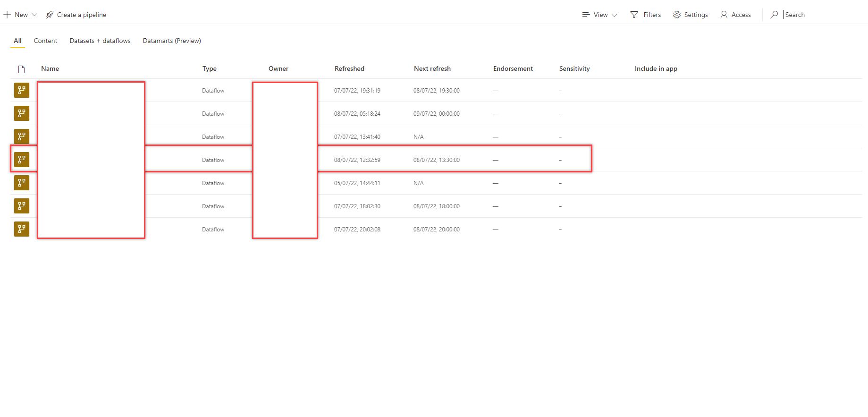Click the rocket icon for Create a pipeline
This screenshot has width=868, height=417.
pos(50,15)
